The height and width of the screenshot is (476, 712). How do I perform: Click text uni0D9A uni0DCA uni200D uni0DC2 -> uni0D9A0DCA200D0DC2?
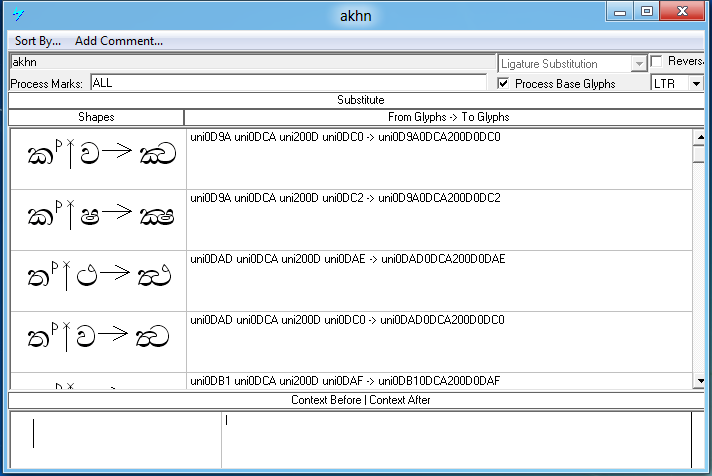coord(345,198)
